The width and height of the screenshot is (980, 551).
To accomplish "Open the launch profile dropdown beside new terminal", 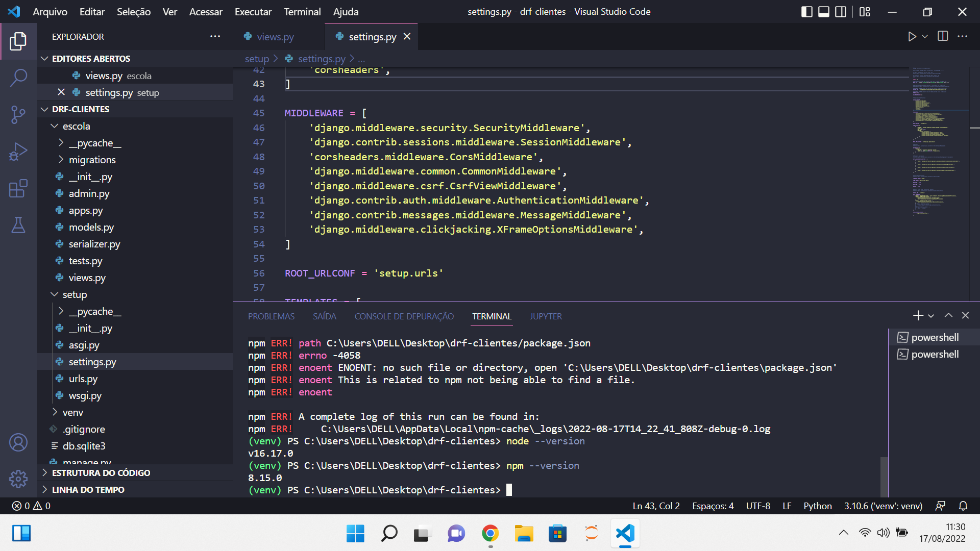I will click(x=931, y=316).
